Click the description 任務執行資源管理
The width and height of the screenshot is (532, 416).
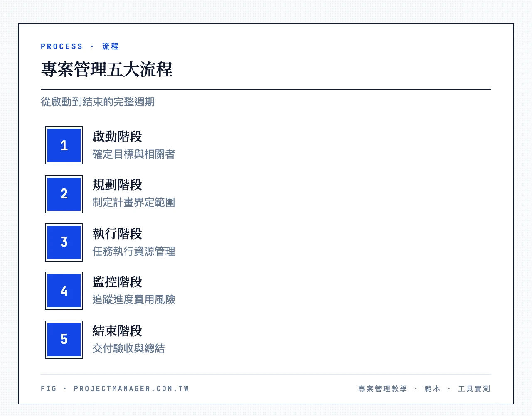pyautogui.click(x=134, y=251)
